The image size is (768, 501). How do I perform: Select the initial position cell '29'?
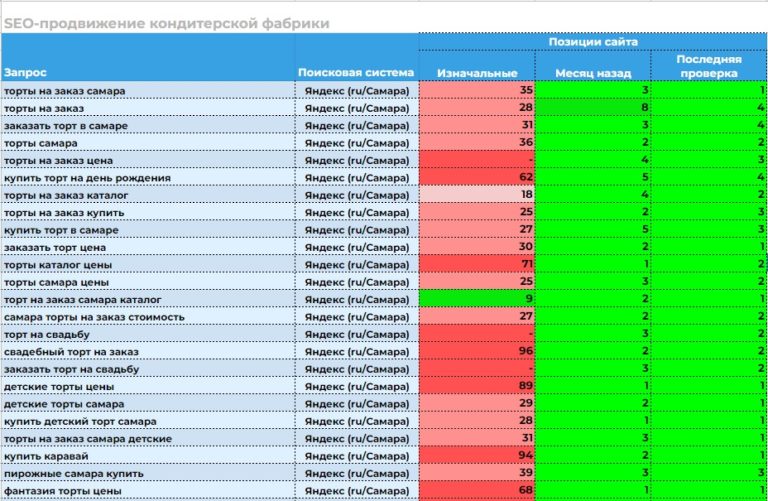[477, 403]
